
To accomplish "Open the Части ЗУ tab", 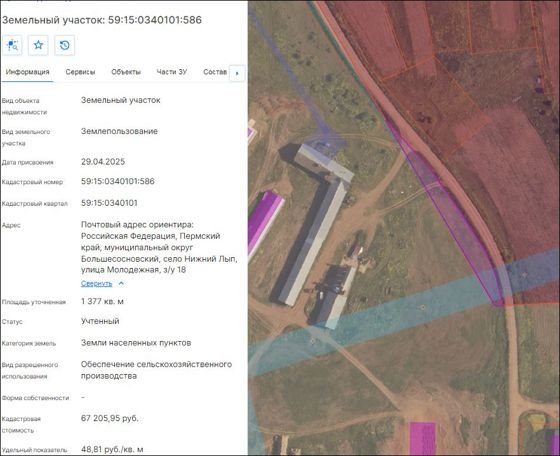I will click(x=172, y=72).
